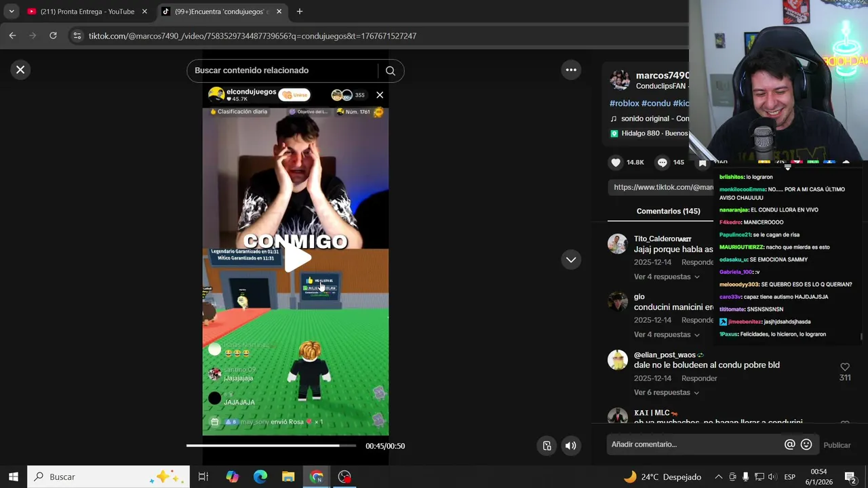Open the #roblox hashtag link
Viewport: 868px width, 488px height.
pos(624,103)
